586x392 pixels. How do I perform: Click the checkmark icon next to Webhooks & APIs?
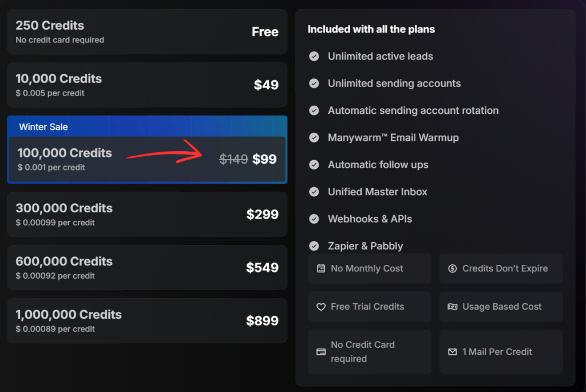(x=314, y=219)
